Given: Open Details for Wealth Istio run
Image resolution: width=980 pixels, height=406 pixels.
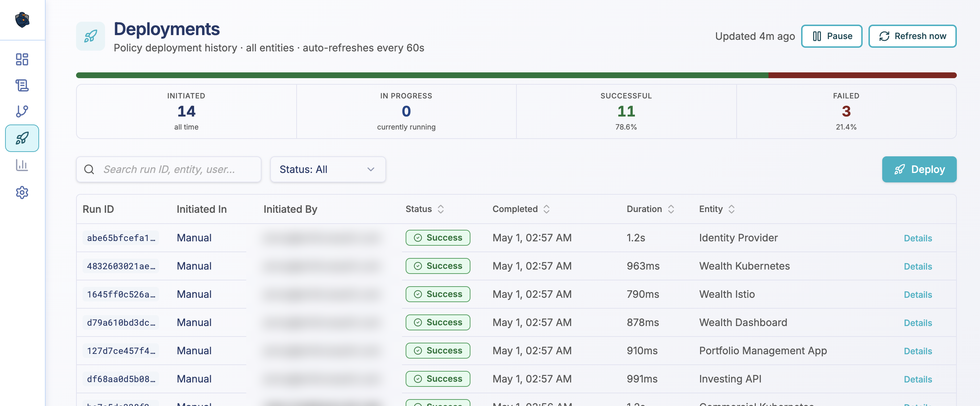Looking at the screenshot, I should (x=918, y=294).
